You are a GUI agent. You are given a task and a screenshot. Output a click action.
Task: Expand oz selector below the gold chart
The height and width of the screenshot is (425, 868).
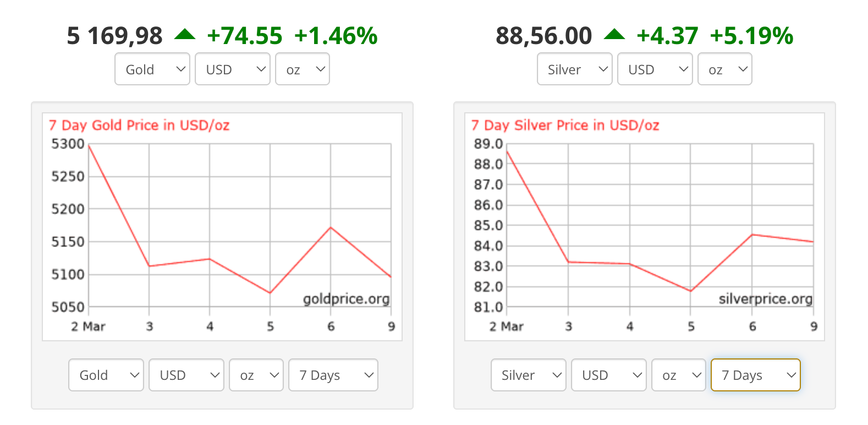(x=256, y=375)
